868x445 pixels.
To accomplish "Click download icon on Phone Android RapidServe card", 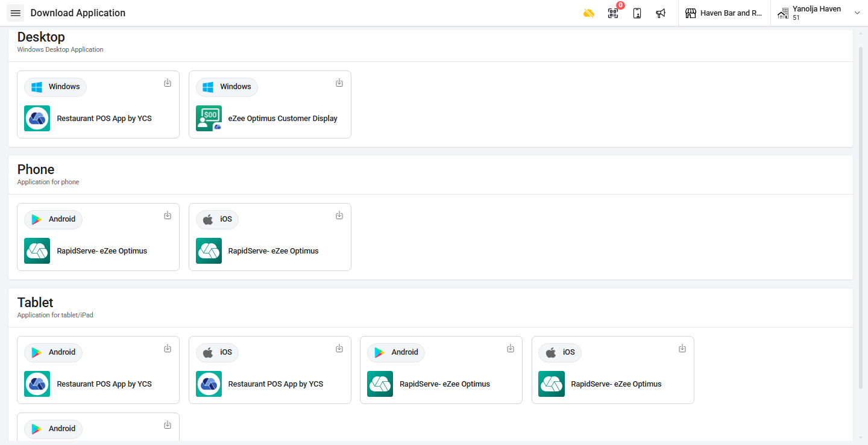I will click(168, 216).
